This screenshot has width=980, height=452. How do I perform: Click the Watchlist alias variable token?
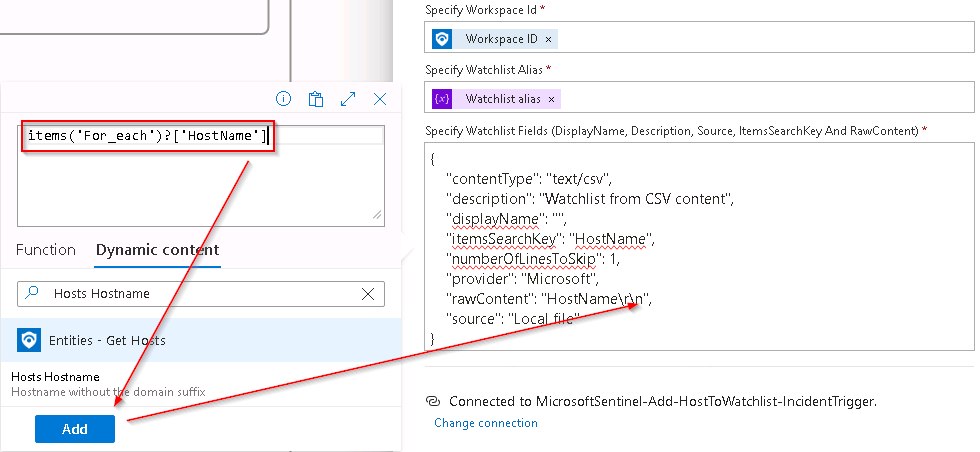(x=496, y=99)
